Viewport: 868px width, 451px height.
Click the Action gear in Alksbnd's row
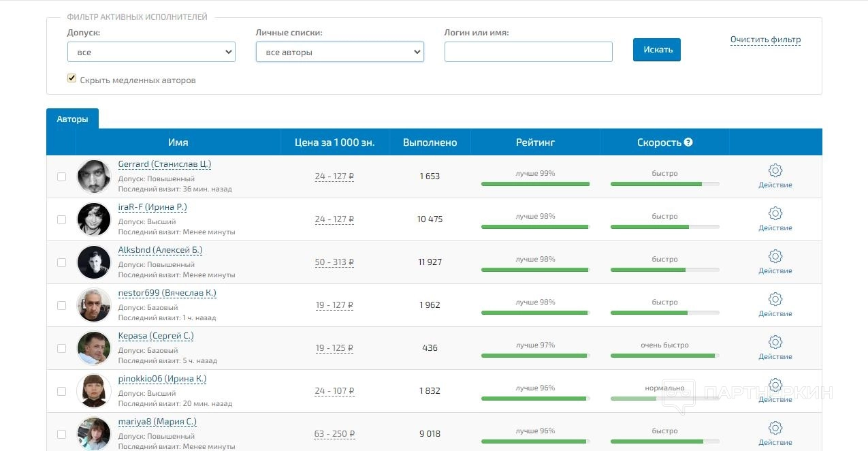coord(775,256)
